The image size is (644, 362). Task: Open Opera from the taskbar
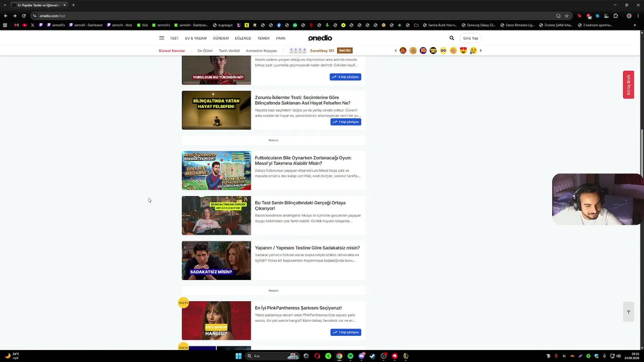[317, 356]
